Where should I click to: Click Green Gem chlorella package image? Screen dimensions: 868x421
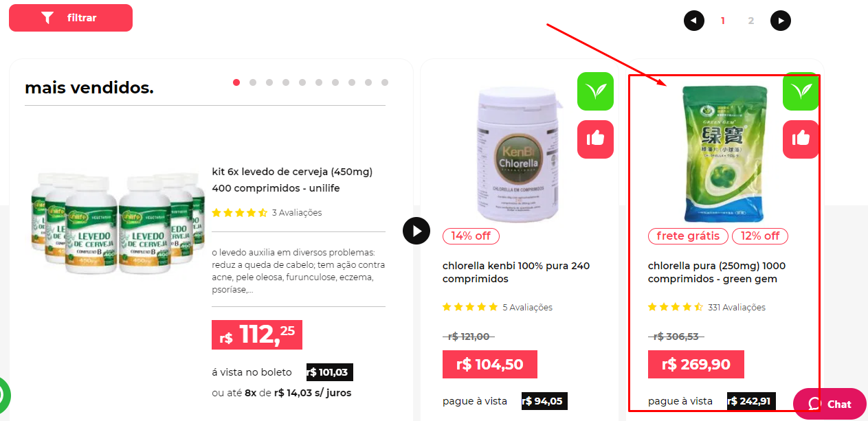click(x=724, y=155)
